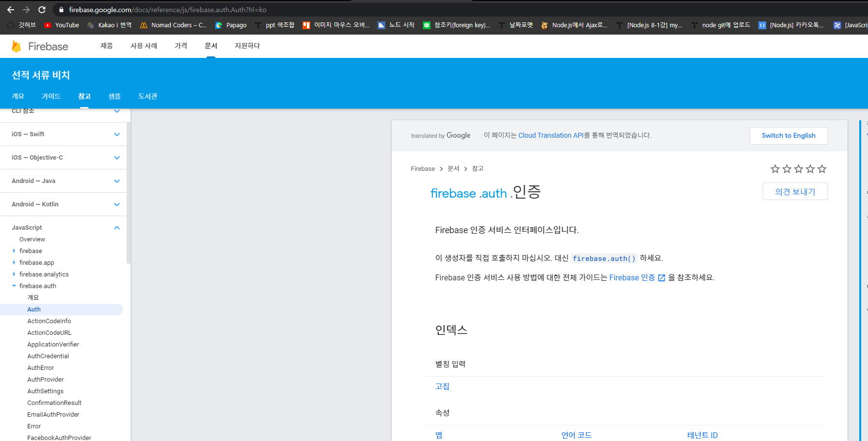Open ConfirmationResult in the sidebar
Screen dimensions: 868x441
(55, 403)
